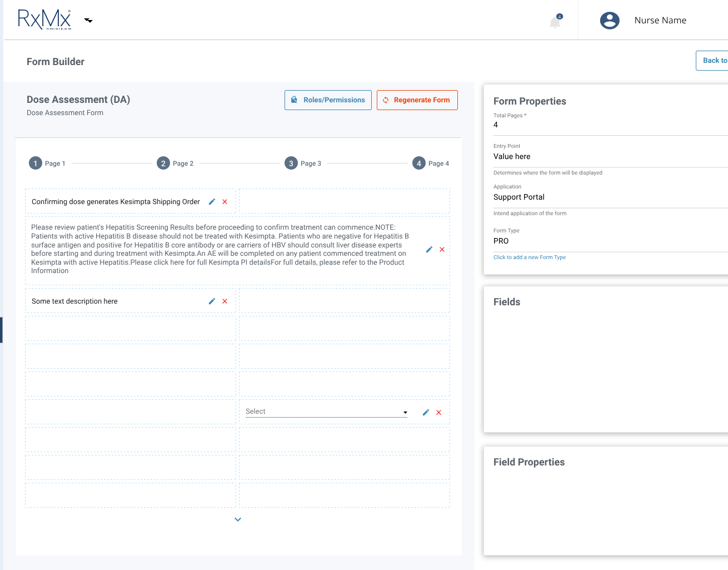
Task: Click the user avatar icon
Action: click(610, 21)
